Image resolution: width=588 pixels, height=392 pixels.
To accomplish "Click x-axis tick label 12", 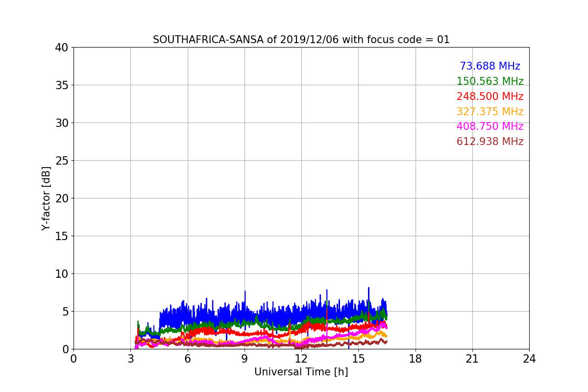I will [x=301, y=359].
